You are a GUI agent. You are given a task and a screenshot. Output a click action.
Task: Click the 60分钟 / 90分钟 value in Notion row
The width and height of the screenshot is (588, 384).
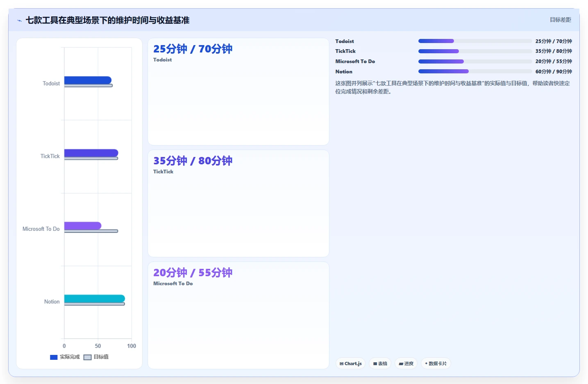(x=554, y=72)
